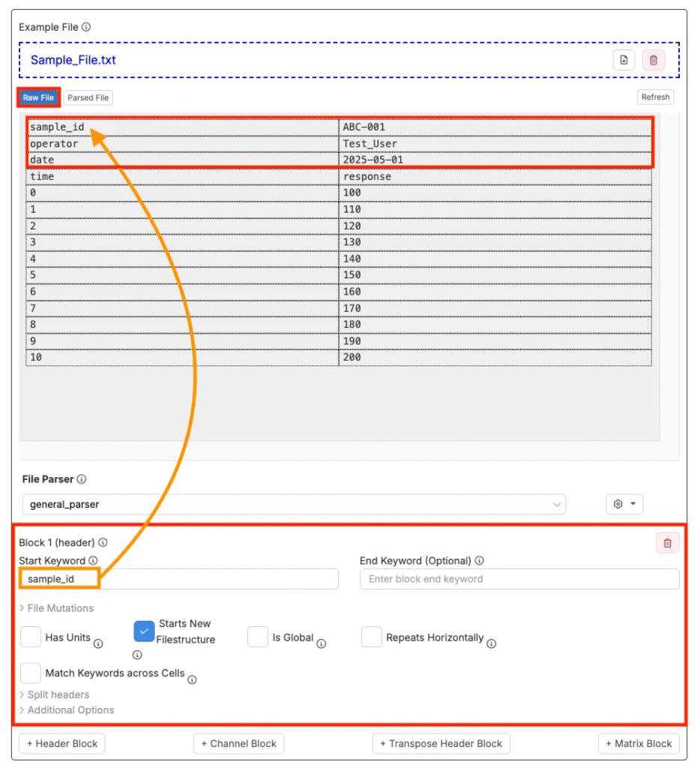Image resolution: width=700 pixels, height=768 pixels.
Task: Click the Refresh button
Action: [x=655, y=97]
